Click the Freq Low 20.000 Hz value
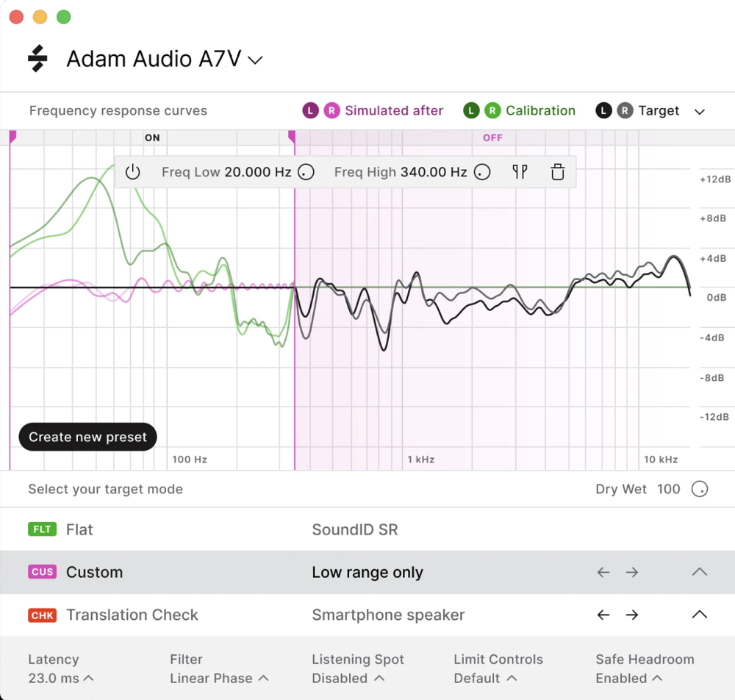 (258, 172)
